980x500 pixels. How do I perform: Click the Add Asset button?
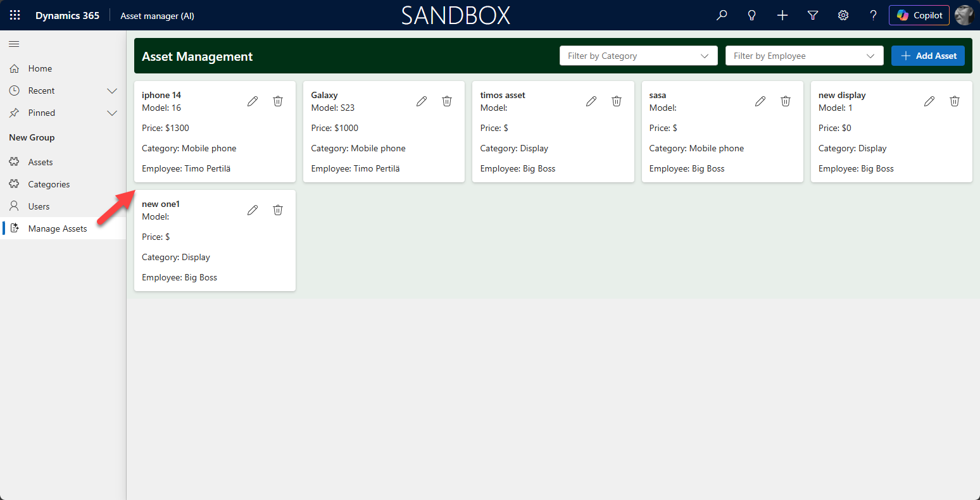pos(927,56)
